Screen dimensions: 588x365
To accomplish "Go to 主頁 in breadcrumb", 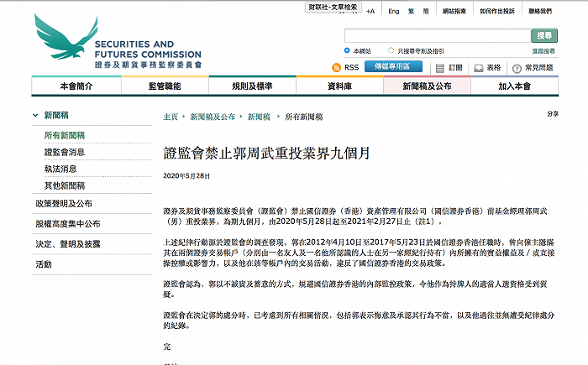I will pos(171,117).
